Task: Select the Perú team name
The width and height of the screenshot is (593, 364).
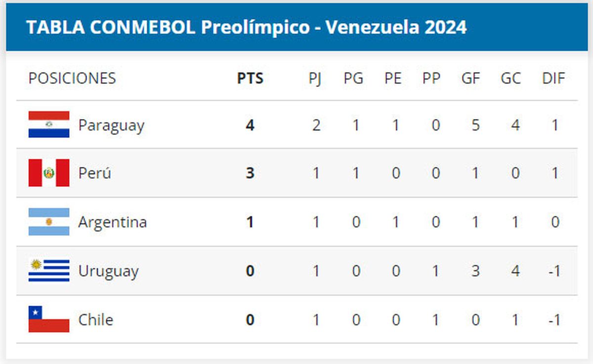Action: click(x=95, y=173)
